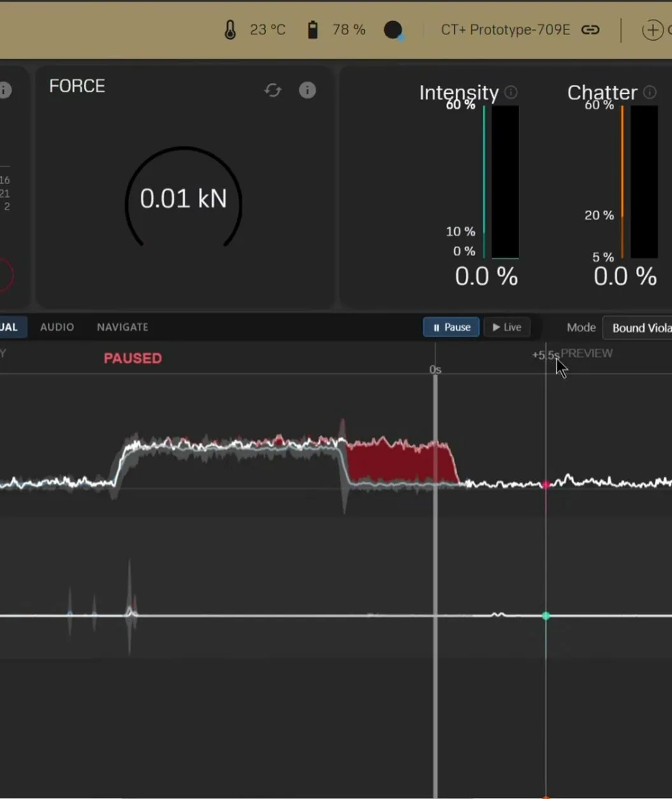Open the Mode dropdown showing Bound Violation
Screen dimensions: 672x799
[638, 328]
